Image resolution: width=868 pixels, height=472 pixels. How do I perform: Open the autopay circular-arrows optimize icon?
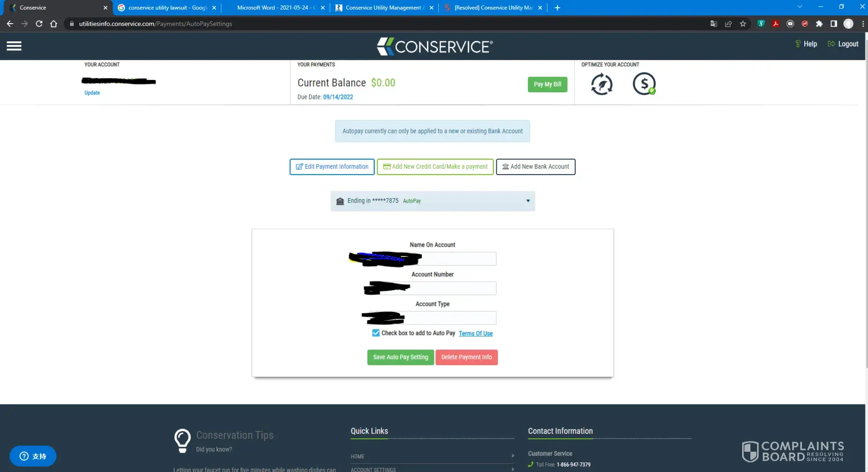602,84
